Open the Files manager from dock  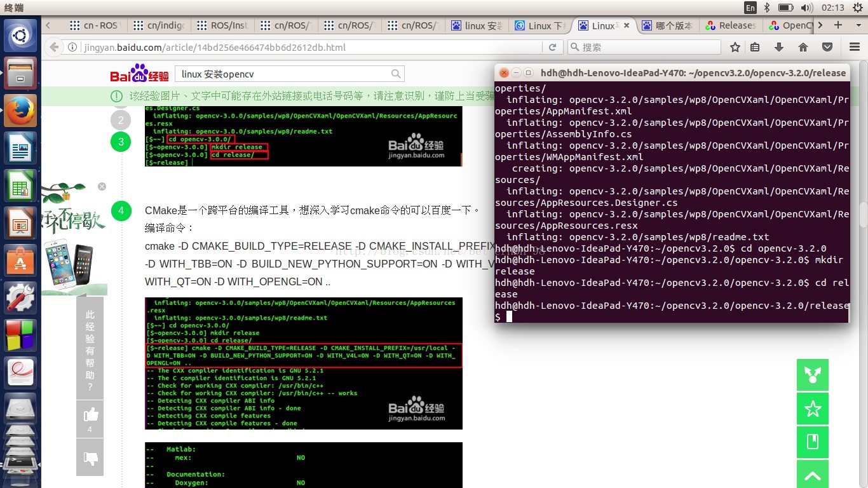coord(20,74)
